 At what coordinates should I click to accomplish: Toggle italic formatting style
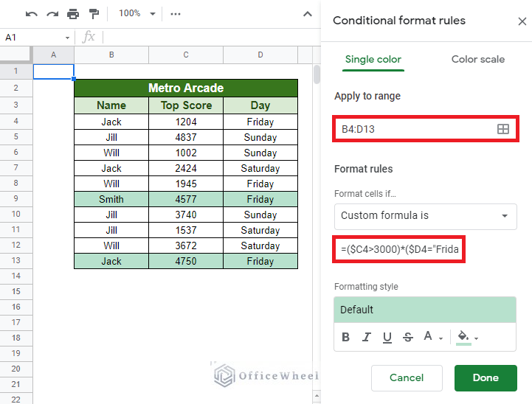coord(367,337)
